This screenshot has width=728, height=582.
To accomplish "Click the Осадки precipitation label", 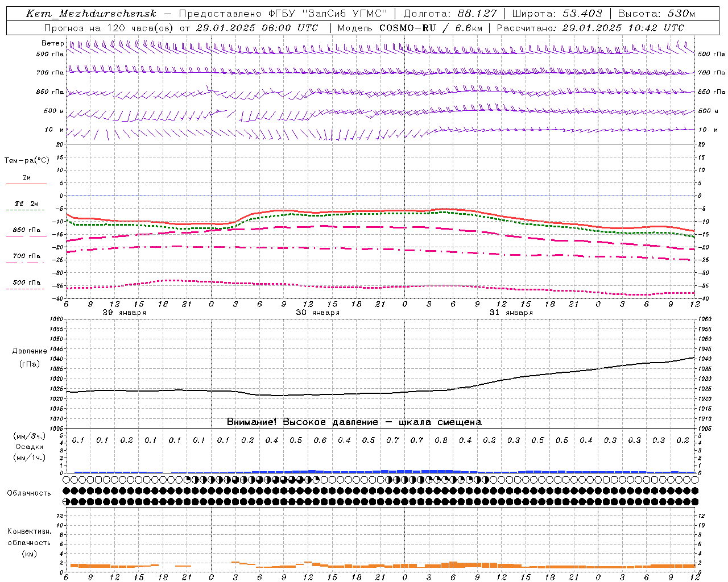I will pyautogui.click(x=29, y=447).
